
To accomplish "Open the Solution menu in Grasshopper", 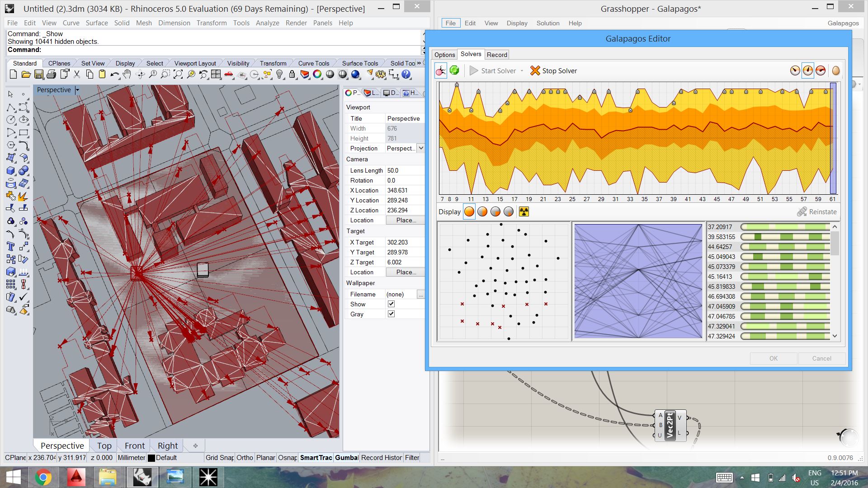I will (547, 23).
